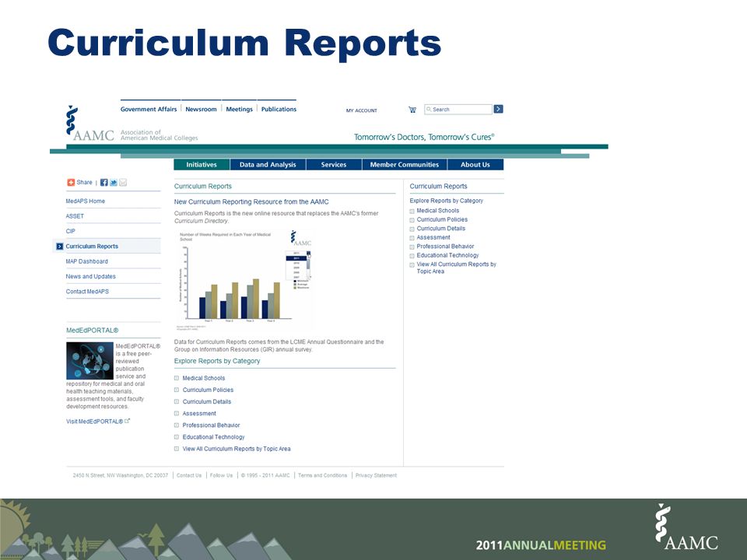Screen dimensions: 747x560
Task: Open Curriculum Details in right panel
Action: pyautogui.click(x=441, y=229)
